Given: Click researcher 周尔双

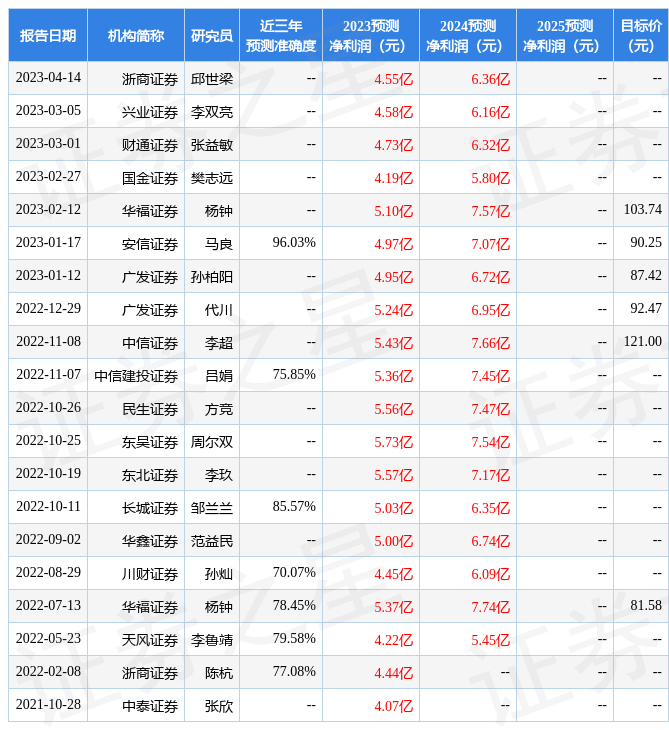Looking at the screenshot, I should pos(212,442).
